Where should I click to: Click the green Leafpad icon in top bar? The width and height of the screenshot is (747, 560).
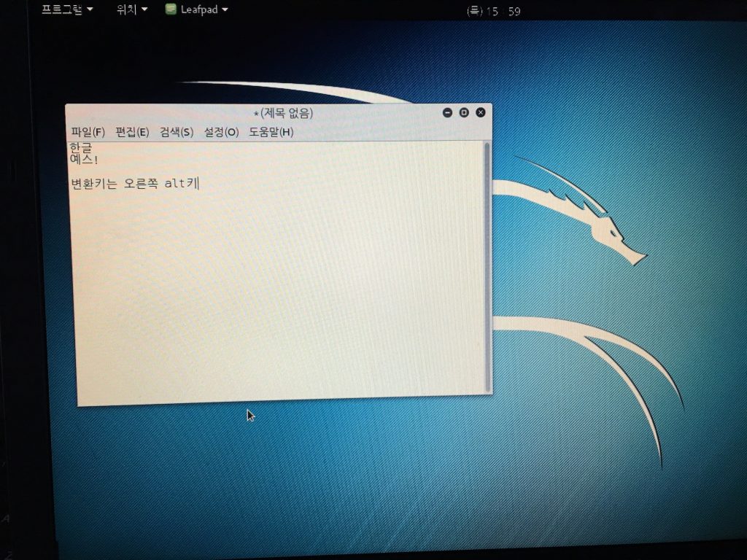tap(171, 9)
